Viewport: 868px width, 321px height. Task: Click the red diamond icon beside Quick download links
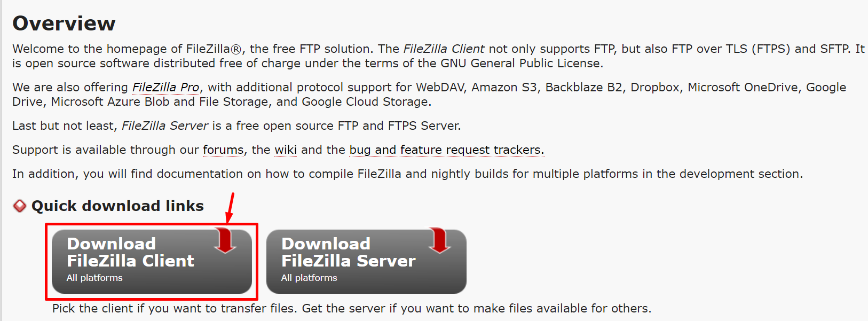[20, 206]
